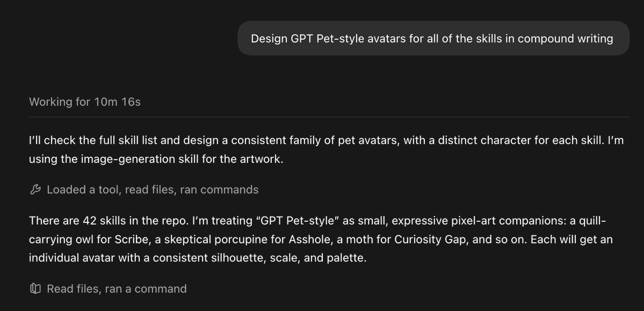Select the user prompt message bubble

click(433, 38)
